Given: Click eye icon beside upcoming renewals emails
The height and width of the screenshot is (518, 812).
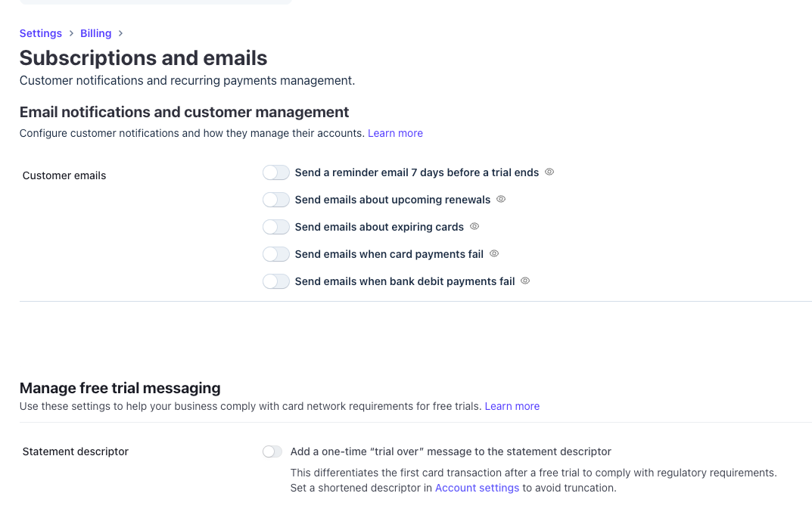Looking at the screenshot, I should 501,200.
